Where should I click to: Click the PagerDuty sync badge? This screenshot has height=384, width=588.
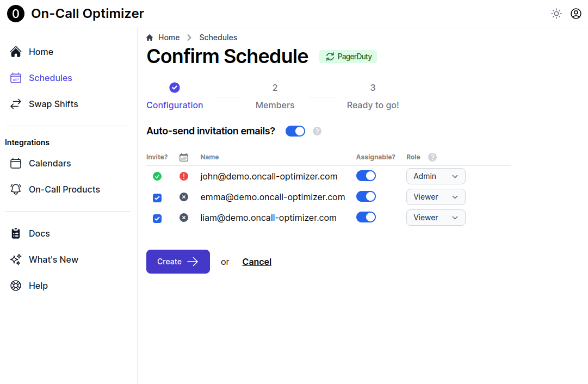pyautogui.click(x=348, y=57)
